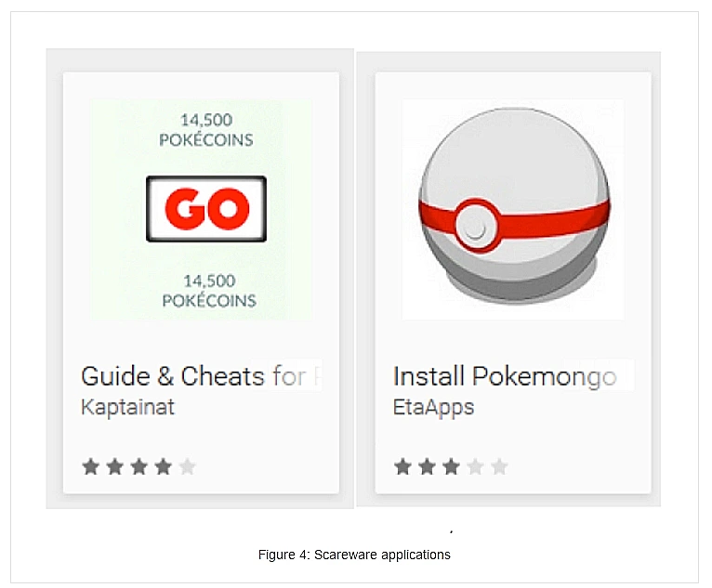
Task: Click first star of Guide & Cheats rating
Action: [x=90, y=466]
